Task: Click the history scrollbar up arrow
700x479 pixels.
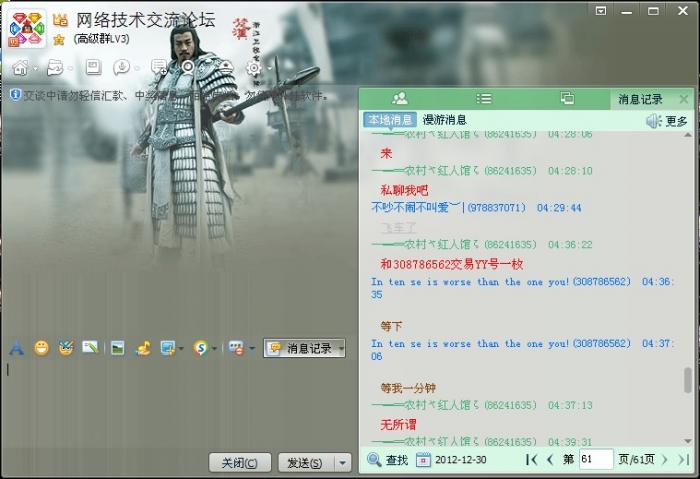Action: pyautogui.click(x=688, y=135)
